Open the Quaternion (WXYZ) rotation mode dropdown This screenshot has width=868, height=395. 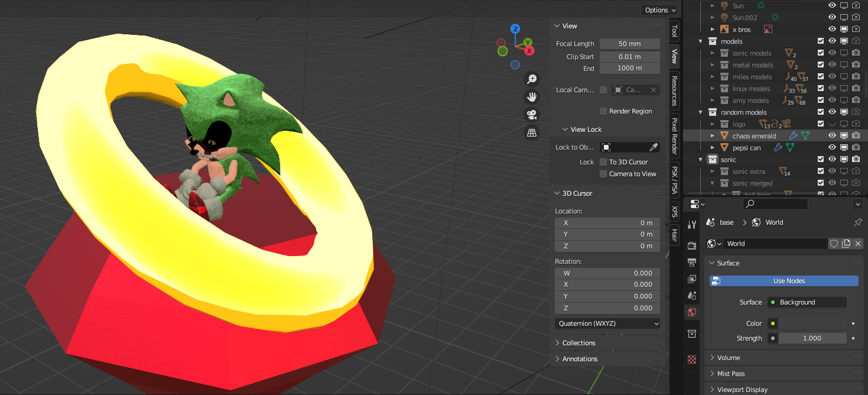pos(607,323)
